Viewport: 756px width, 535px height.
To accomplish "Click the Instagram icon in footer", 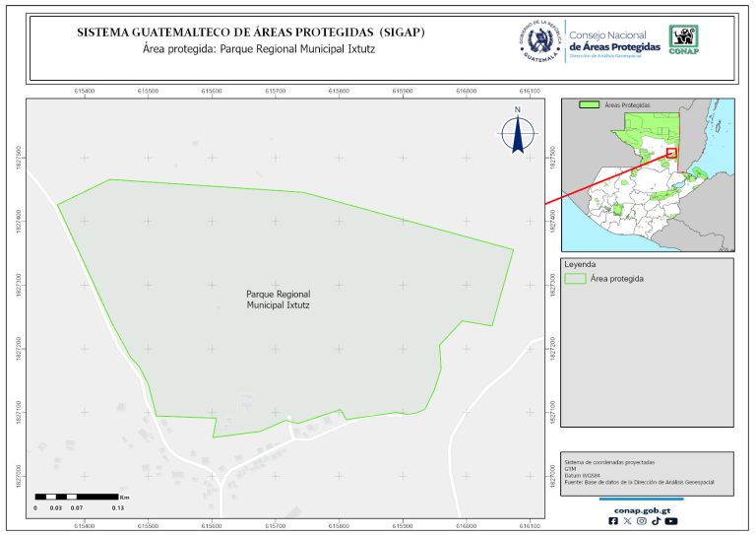I will (x=642, y=521).
